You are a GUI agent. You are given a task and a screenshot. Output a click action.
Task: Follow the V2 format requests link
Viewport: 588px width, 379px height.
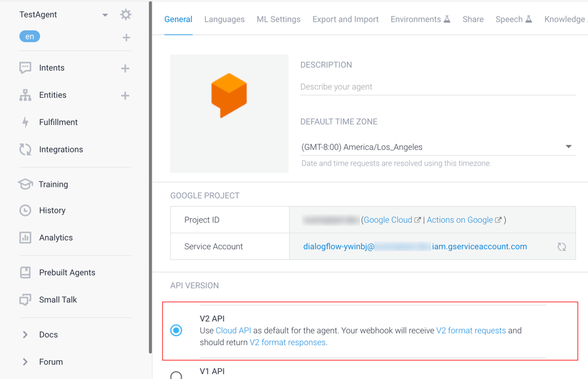click(471, 331)
